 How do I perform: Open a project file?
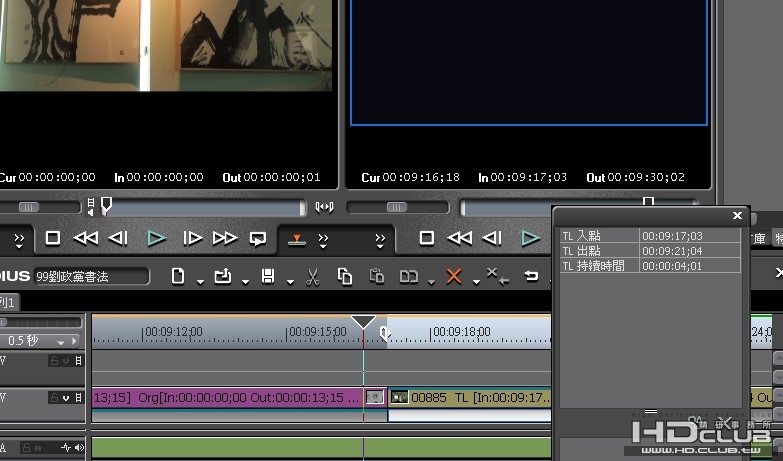tap(222, 276)
